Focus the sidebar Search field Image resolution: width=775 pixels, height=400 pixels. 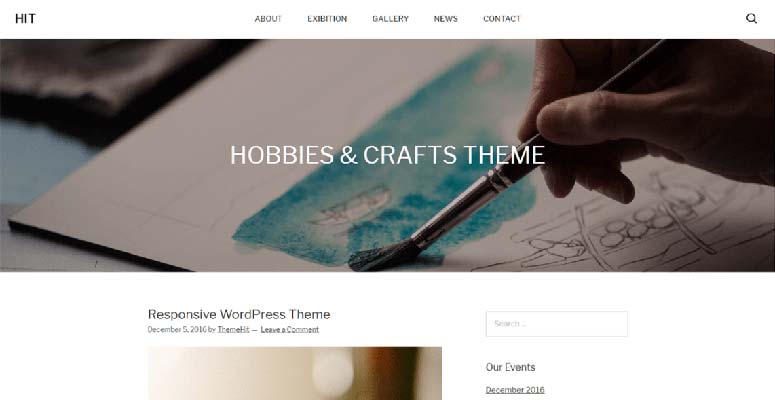557,324
